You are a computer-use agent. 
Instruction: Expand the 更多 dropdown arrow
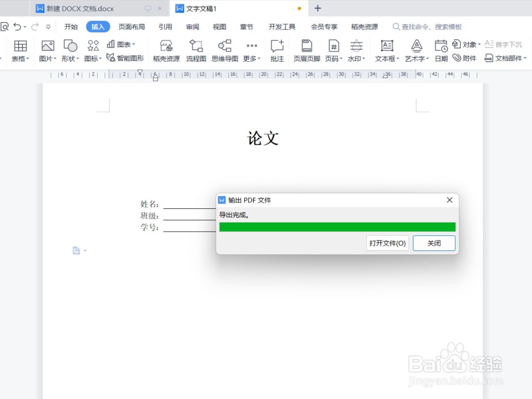click(x=259, y=58)
